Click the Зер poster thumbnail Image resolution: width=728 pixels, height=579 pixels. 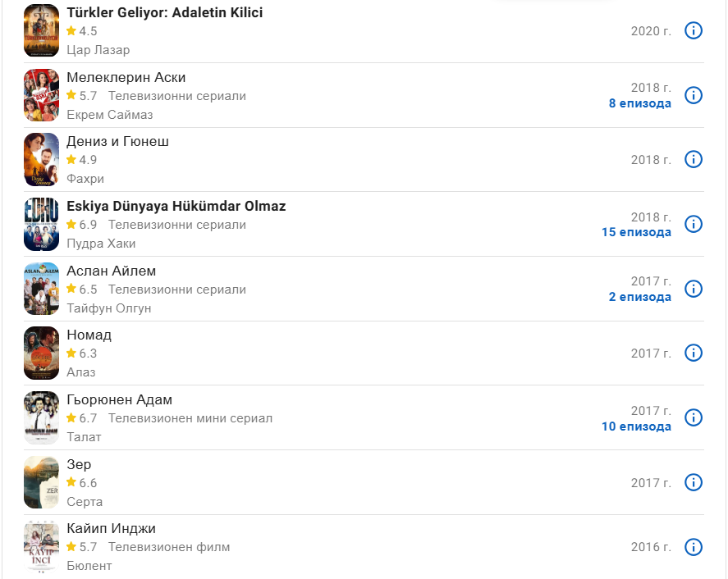pos(42,483)
